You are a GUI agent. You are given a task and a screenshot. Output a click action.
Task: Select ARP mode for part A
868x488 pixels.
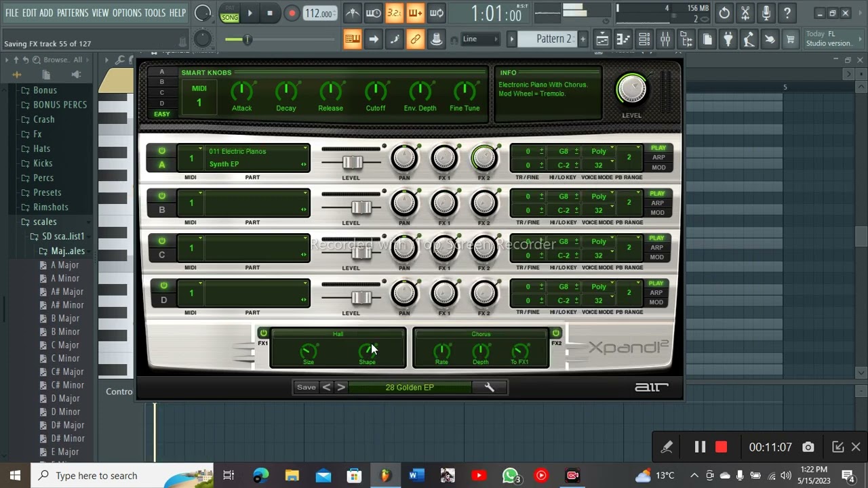point(658,157)
